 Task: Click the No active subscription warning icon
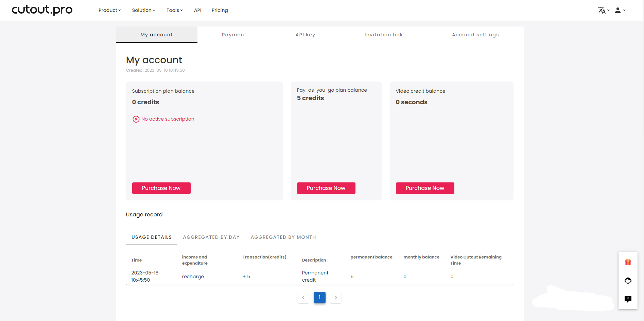(x=136, y=119)
